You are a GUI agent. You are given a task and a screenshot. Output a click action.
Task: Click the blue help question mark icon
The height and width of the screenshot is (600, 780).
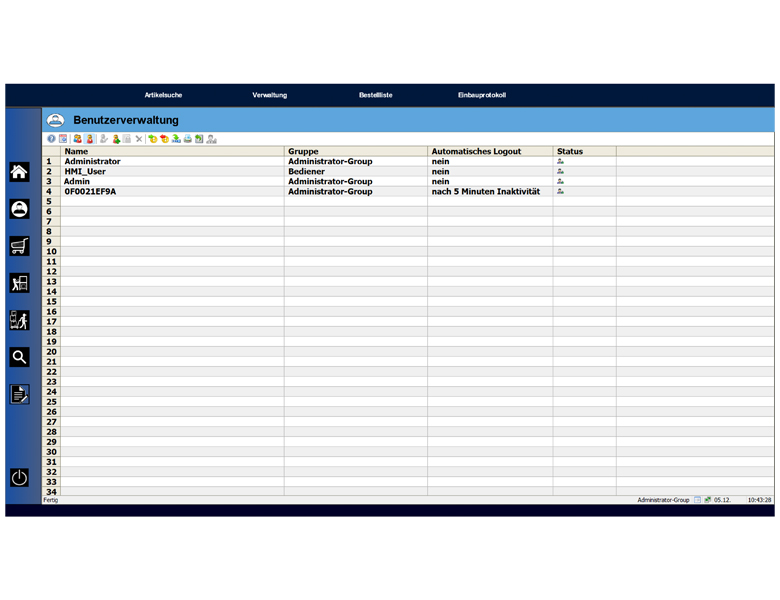click(51, 139)
